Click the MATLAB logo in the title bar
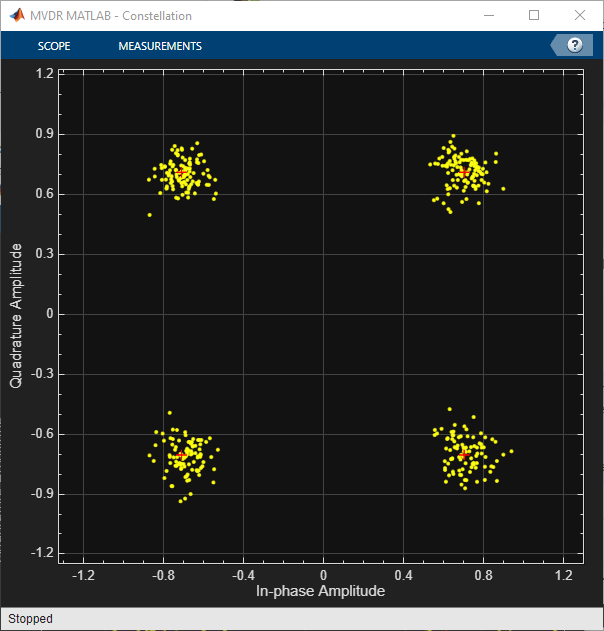 (x=16, y=15)
